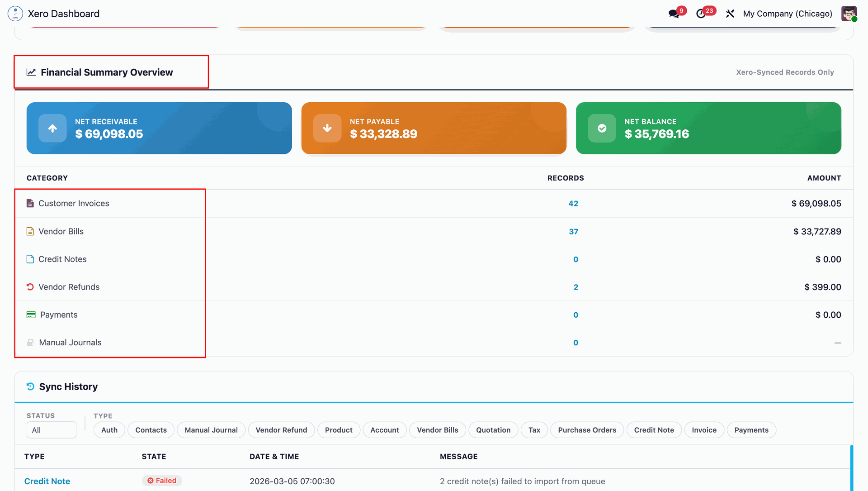Click the Net Payable down-arrow icon

coord(327,129)
